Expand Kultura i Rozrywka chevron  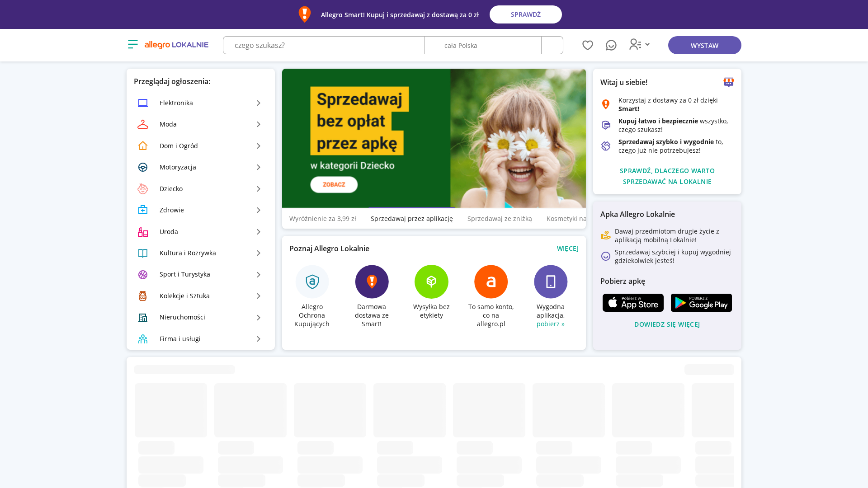259,253
